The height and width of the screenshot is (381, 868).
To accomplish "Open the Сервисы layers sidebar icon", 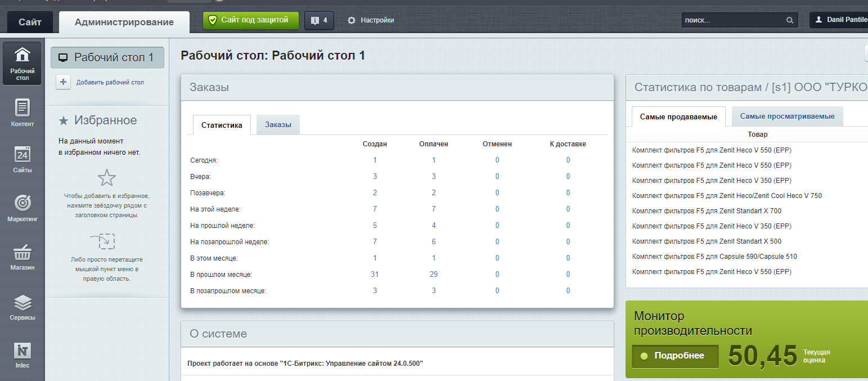I will (22, 307).
